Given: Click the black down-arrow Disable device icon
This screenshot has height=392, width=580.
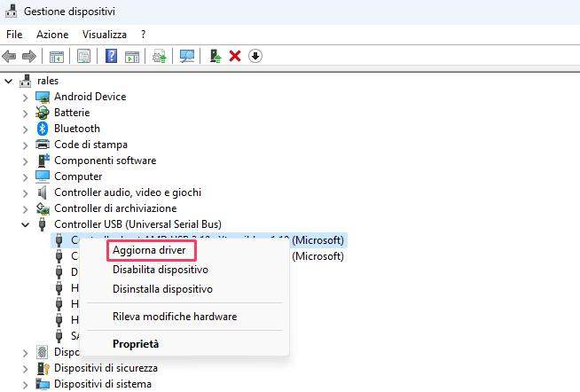Looking at the screenshot, I should [x=255, y=56].
